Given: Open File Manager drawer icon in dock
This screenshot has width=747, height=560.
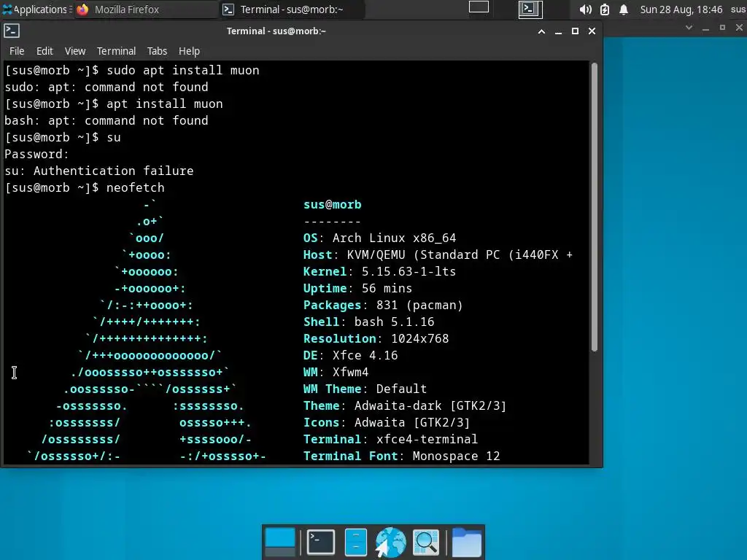Looking at the screenshot, I should 355,542.
